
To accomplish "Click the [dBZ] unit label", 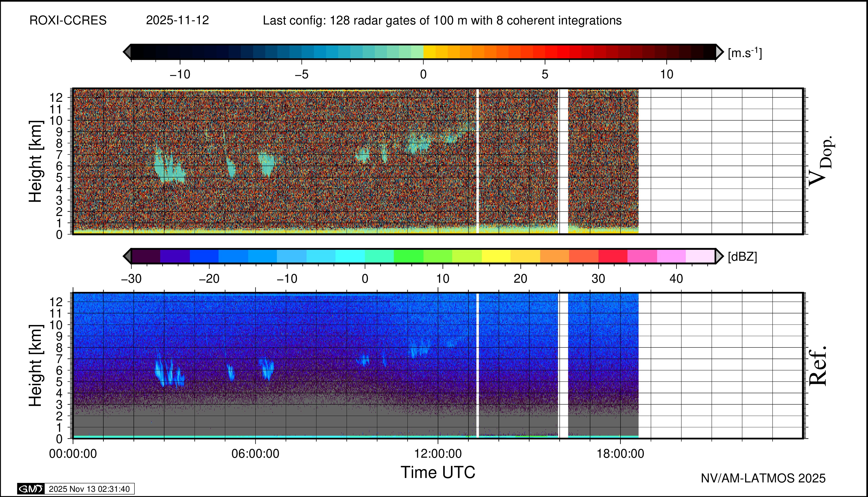I will pos(742,257).
